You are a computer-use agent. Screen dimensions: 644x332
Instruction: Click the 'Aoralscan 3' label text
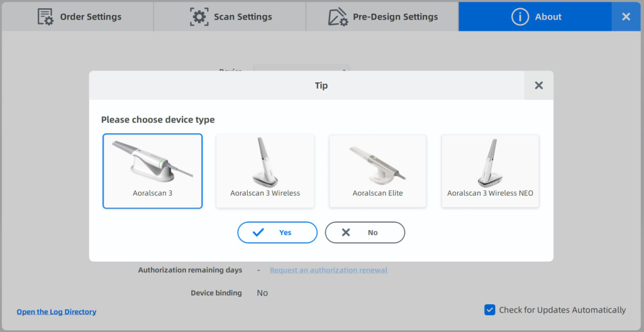pyautogui.click(x=152, y=192)
